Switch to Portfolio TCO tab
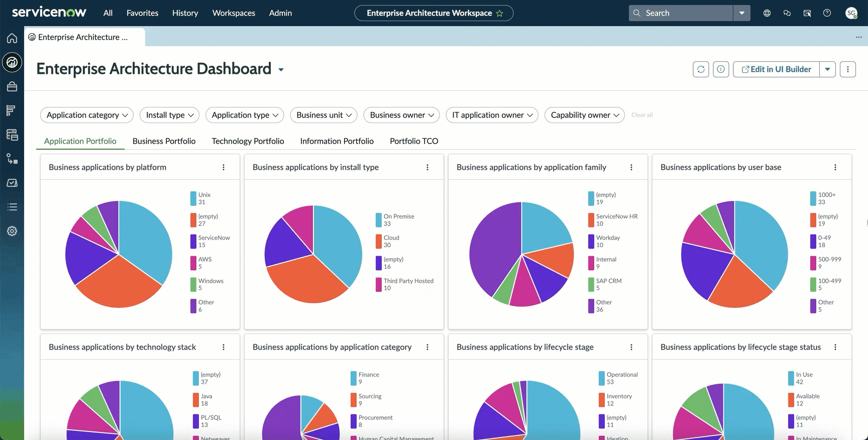868x440 pixels. (414, 141)
